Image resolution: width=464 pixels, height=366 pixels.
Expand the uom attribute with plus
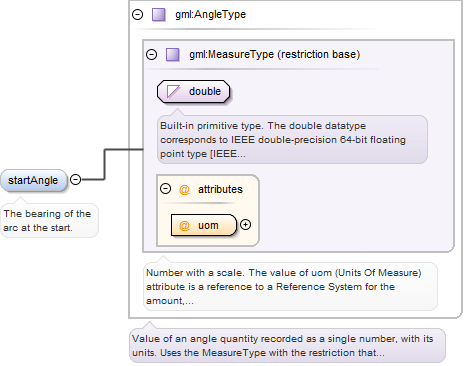point(246,225)
